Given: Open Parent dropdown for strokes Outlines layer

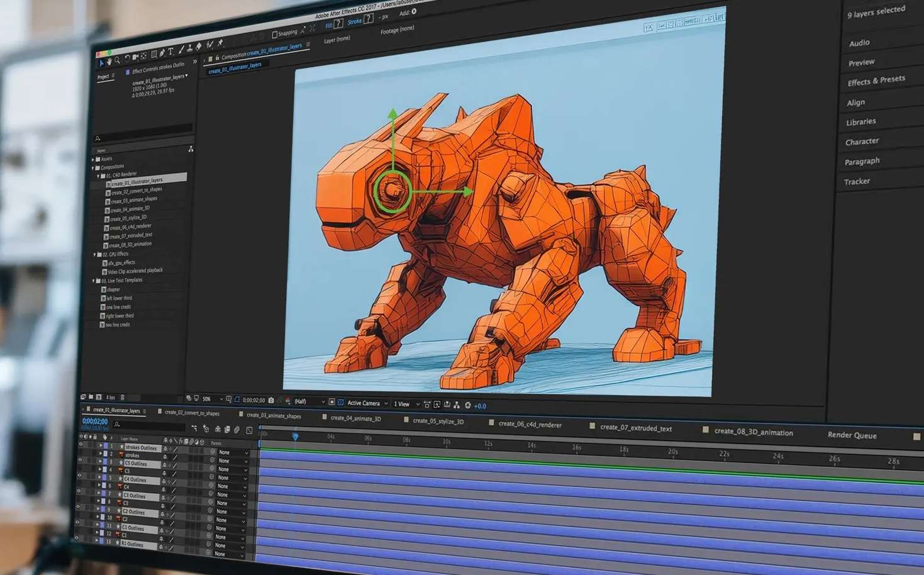Looking at the screenshot, I should tap(233, 453).
